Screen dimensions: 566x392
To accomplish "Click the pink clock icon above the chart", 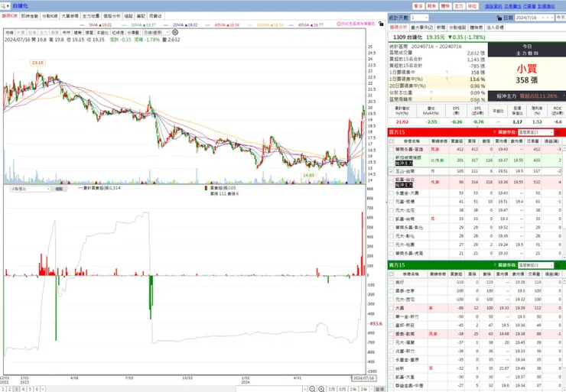I will tap(339, 24).
